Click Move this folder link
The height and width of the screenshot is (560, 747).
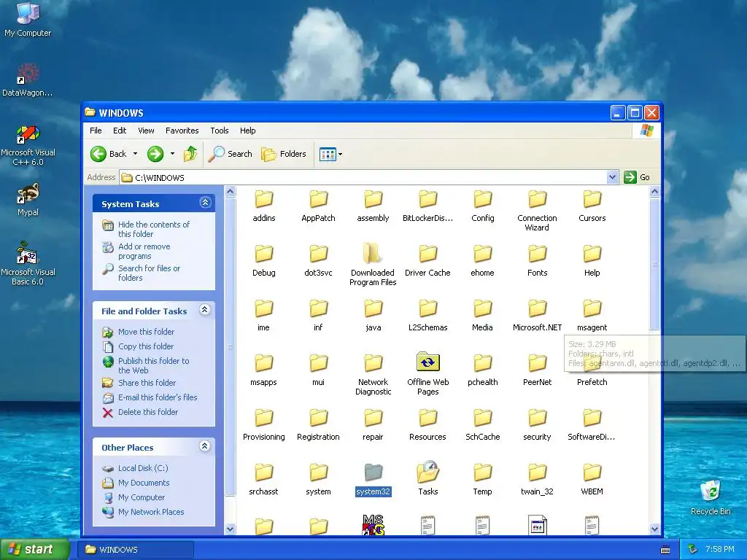tap(146, 332)
